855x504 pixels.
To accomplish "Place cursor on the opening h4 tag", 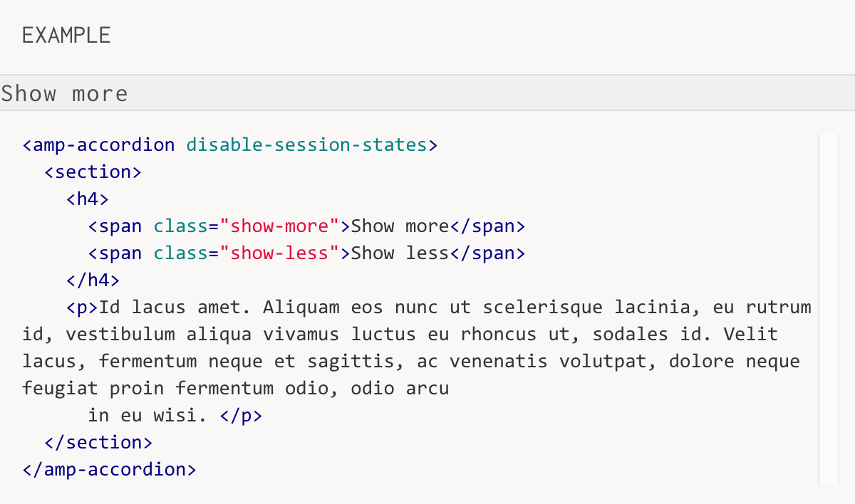I will (88, 199).
